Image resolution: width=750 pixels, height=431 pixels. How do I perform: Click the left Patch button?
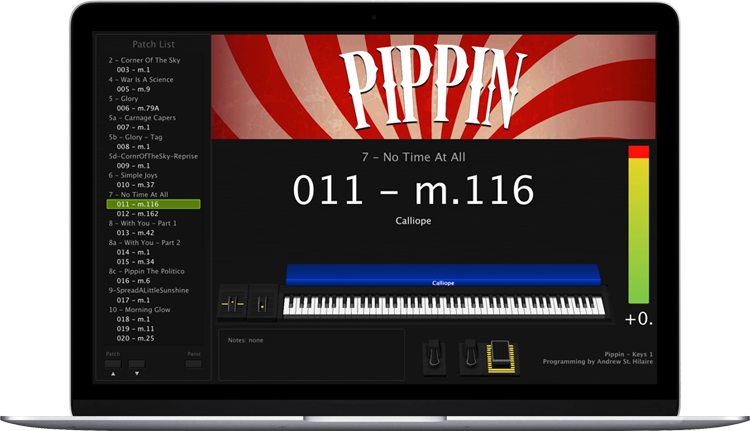tap(113, 364)
